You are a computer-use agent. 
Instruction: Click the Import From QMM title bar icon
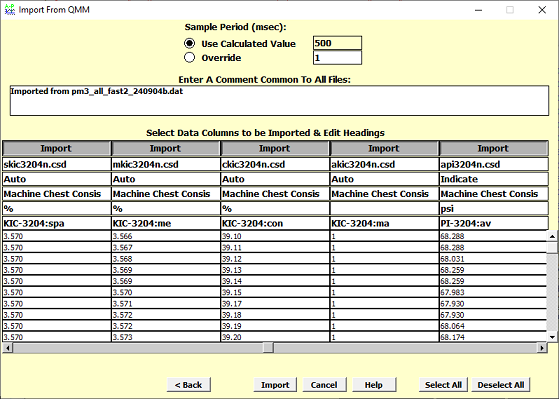tap(10, 10)
